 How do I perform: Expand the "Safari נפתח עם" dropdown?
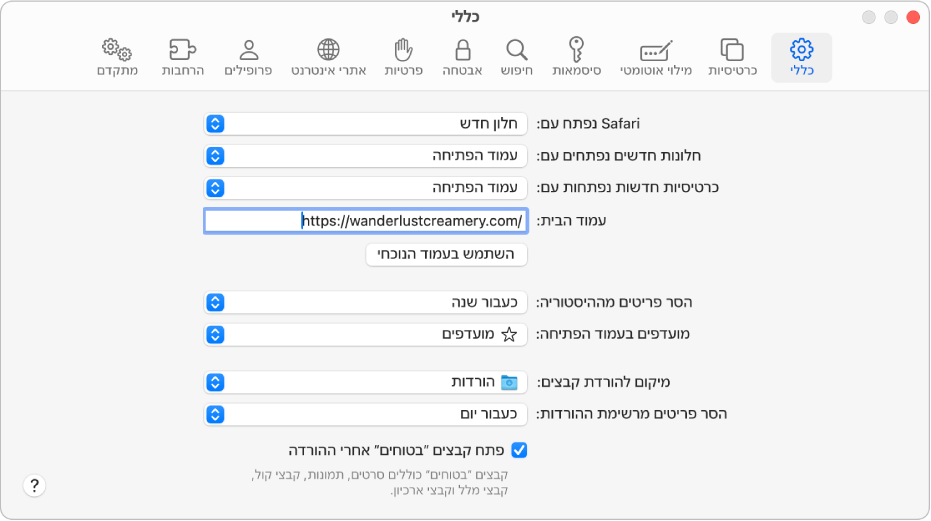(365, 124)
